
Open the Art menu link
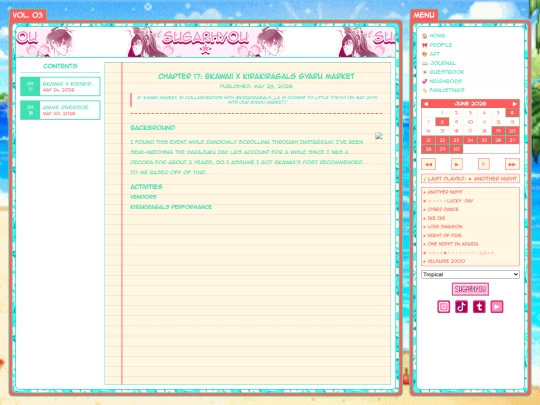tap(435, 54)
